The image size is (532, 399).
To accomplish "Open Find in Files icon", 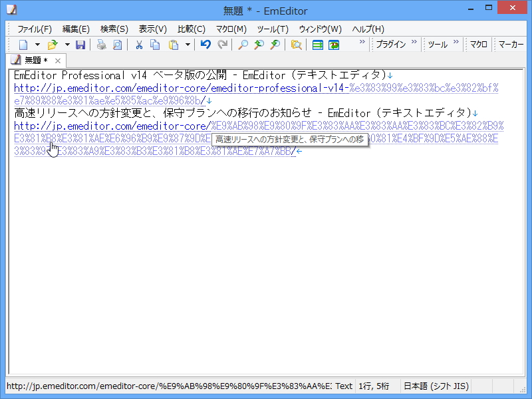I will [296, 45].
